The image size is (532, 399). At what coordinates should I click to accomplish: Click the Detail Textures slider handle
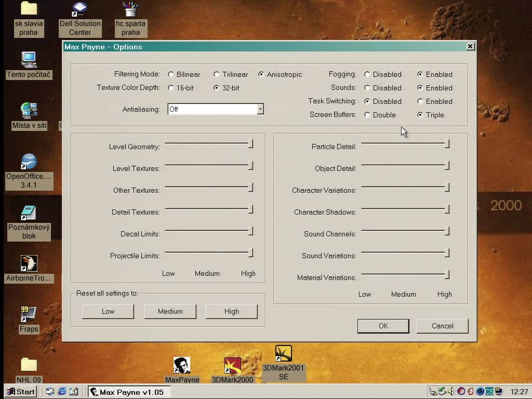pyautogui.click(x=251, y=209)
